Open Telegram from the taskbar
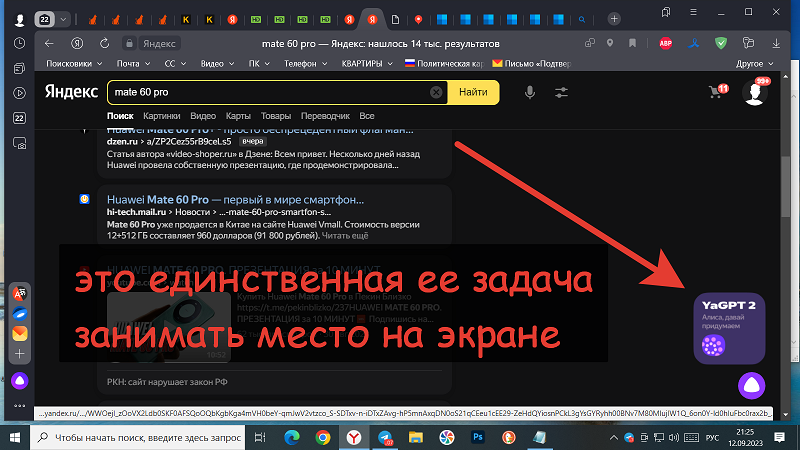800x450 pixels. tap(385, 437)
